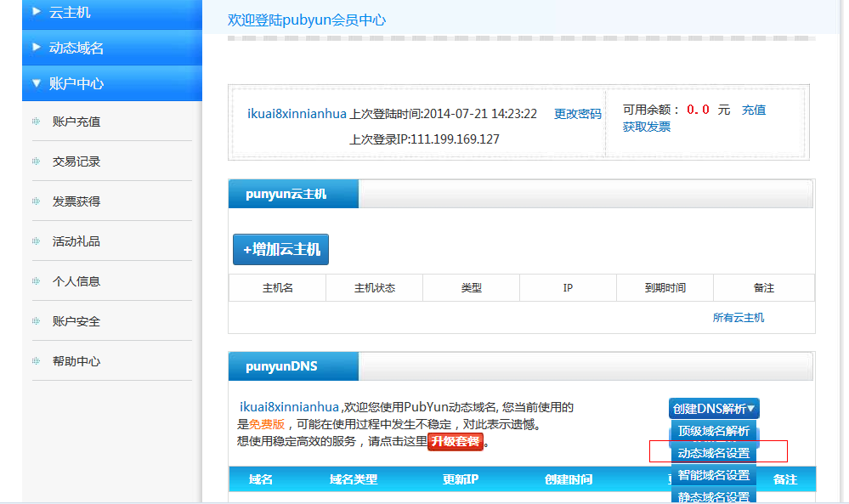Click the bullet icon beside 账户充值
Image resolution: width=849 pixels, height=504 pixels.
(x=37, y=122)
